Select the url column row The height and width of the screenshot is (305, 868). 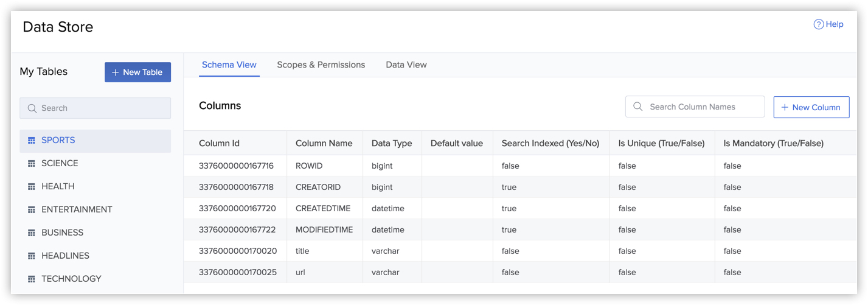(300, 272)
